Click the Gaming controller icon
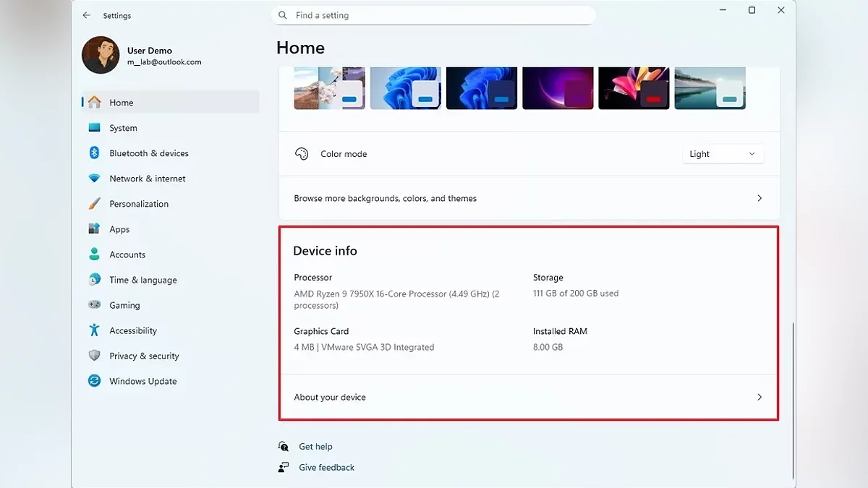This screenshot has width=868, height=488. 94,305
